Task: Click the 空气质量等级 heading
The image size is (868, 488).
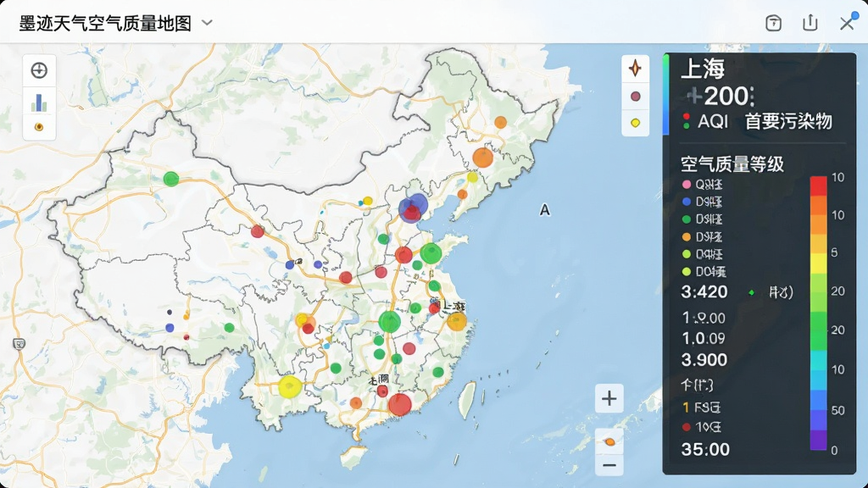Action: point(732,164)
